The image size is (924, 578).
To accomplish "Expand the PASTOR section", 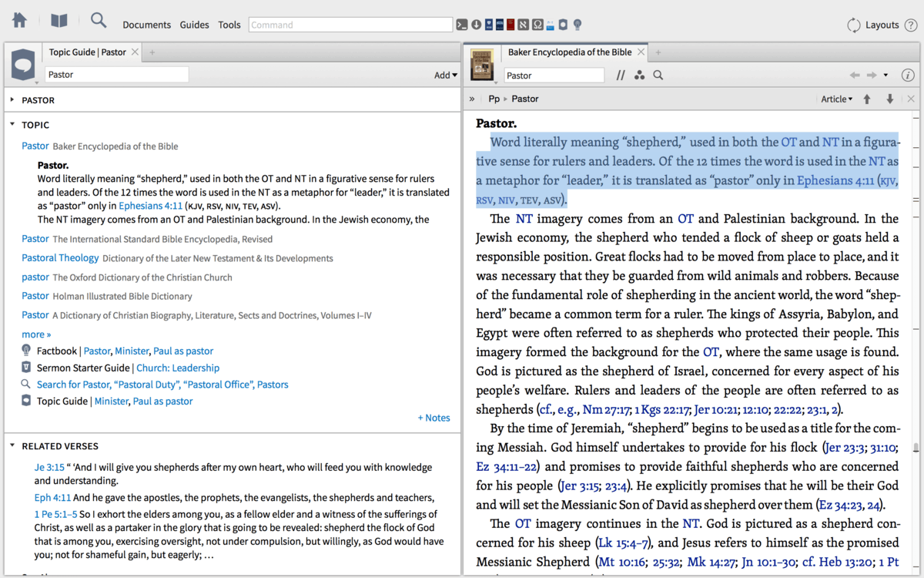I will click(12, 100).
